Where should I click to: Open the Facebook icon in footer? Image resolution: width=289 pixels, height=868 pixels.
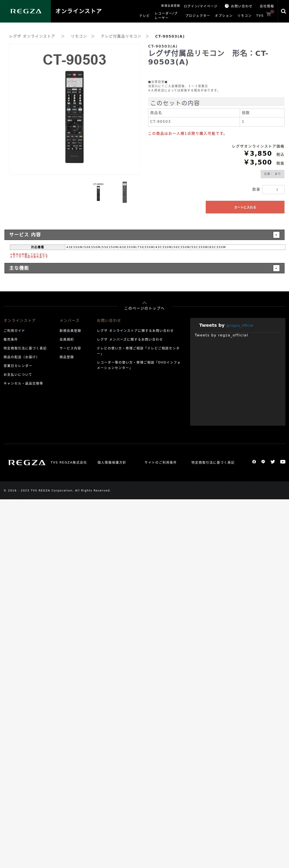point(254,462)
